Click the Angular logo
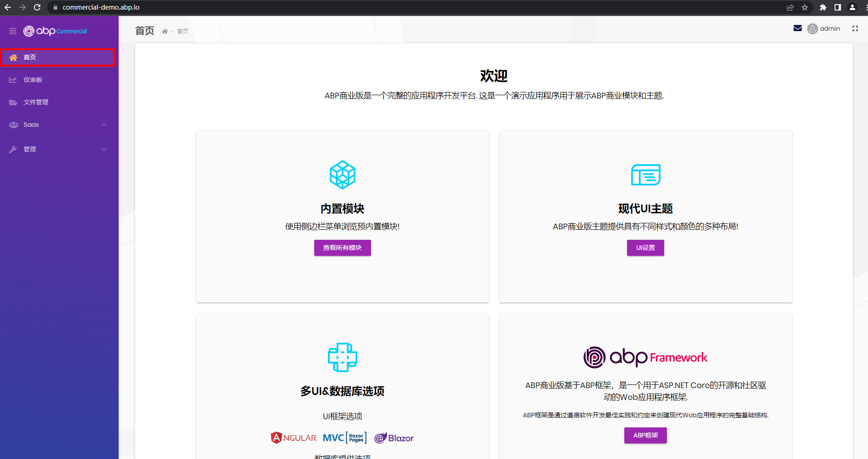868x459 pixels. [294, 438]
